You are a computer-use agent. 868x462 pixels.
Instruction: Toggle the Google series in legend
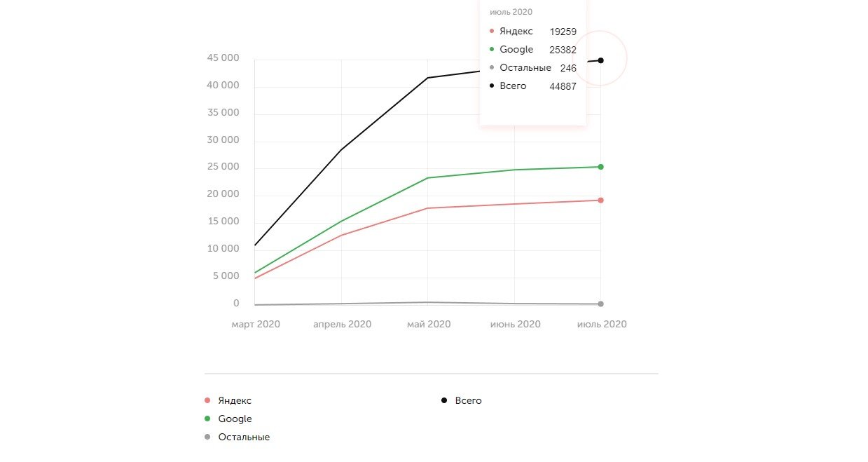point(235,419)
